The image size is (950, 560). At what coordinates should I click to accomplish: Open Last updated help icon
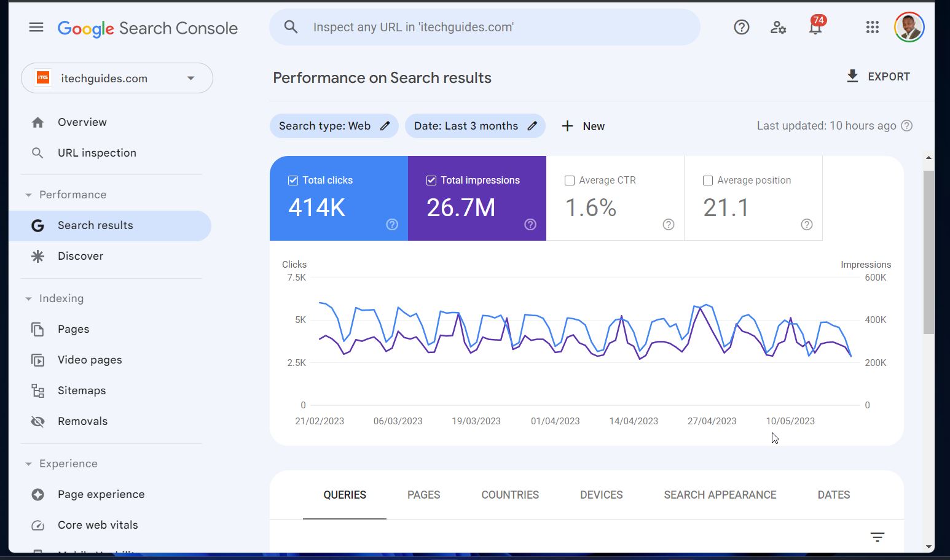pos(906,126)
